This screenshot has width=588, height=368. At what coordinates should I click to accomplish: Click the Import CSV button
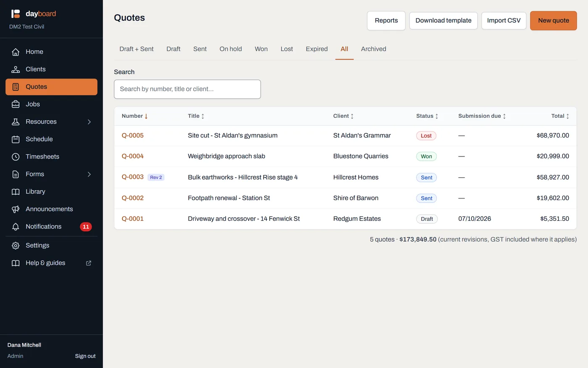[504, 21]
